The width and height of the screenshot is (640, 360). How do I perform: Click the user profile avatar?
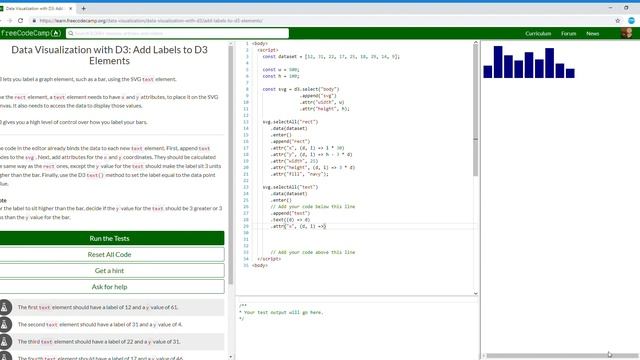click(627, 33)
